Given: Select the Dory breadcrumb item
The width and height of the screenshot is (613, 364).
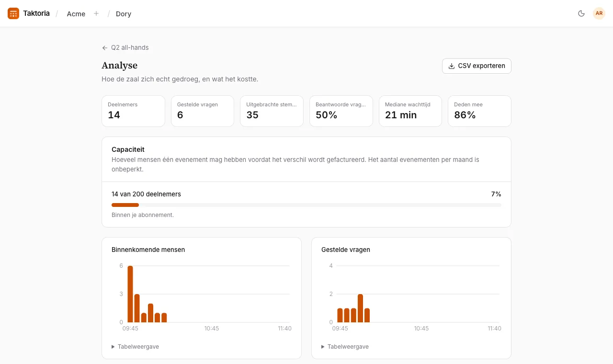Looking at the screenshot, I should click(x=124, y=14).
